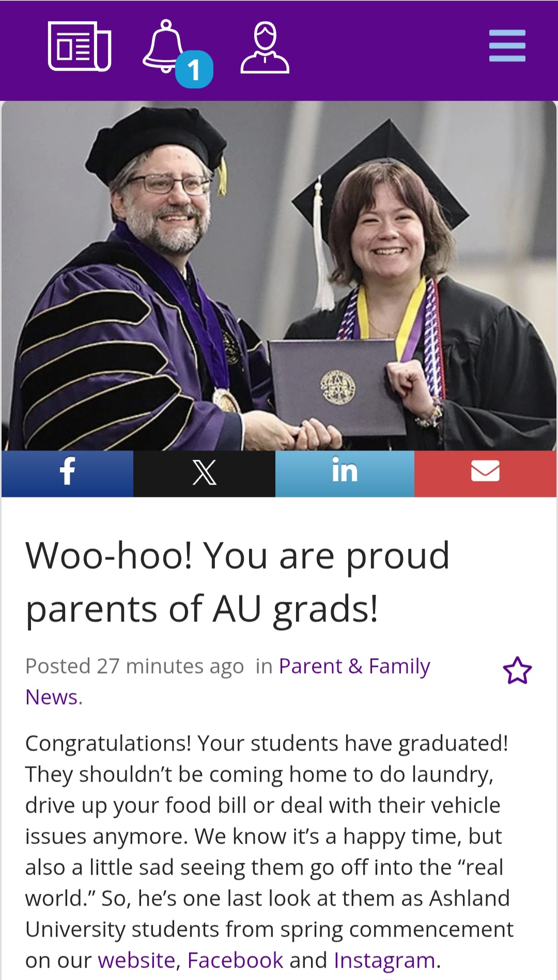This screenshot has height=980, width=558.
Task: Click the Congratulations paragraph text
Action: 269,852
